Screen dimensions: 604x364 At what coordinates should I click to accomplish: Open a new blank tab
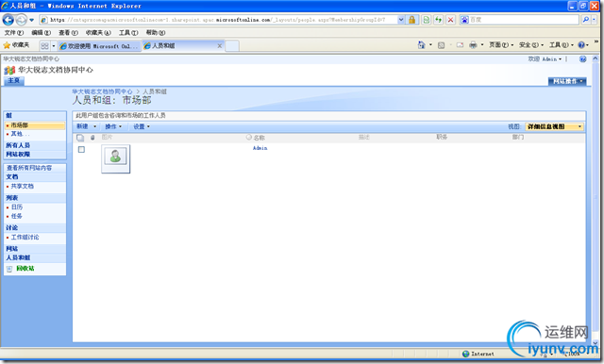pyautogui.click(x=232, y=46)
